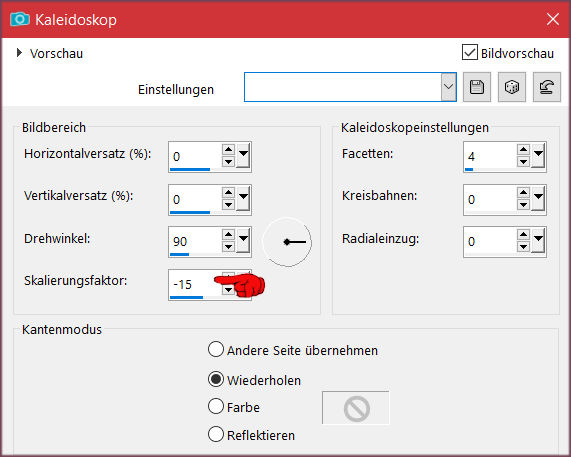
Task: Toggle the Bildvorschau checkbox
Action: [470, 52]
